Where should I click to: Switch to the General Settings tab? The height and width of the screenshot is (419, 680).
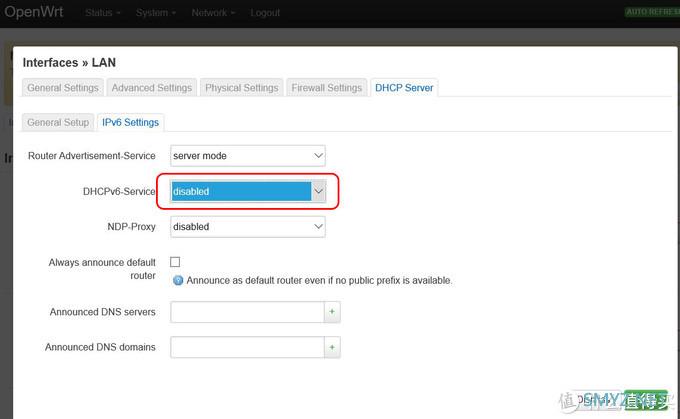tap(63, 88)
